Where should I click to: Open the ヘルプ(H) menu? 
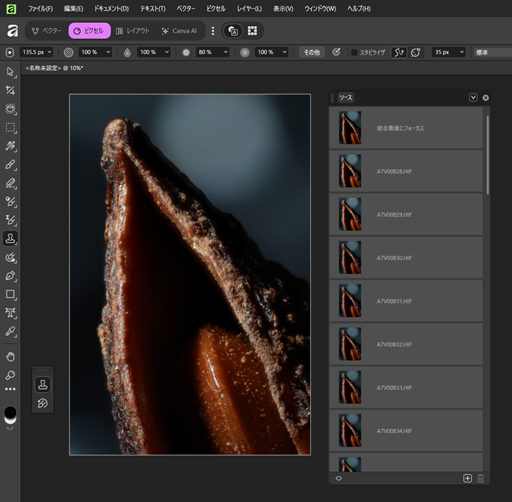pos(359,9)
